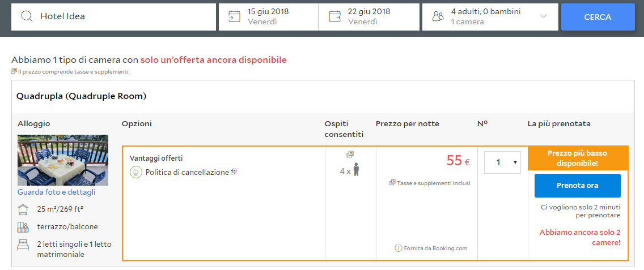Click the Hotel Idea search field

pos(125,16)
